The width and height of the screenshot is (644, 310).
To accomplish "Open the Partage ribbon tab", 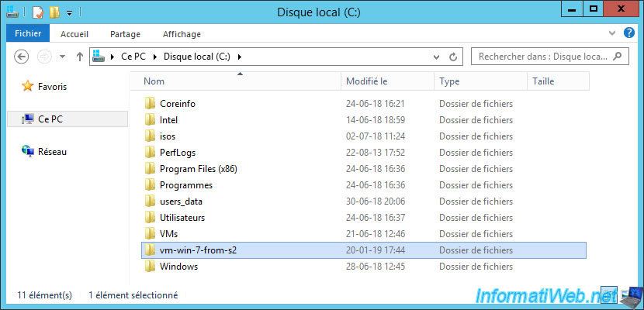I will tap(125, 34).
